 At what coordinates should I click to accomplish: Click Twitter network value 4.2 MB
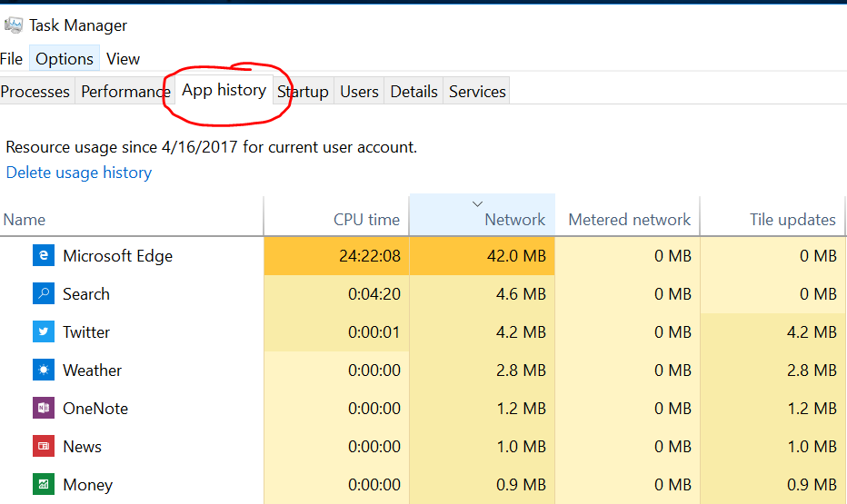pyautogui.click(x=521, y=331)
